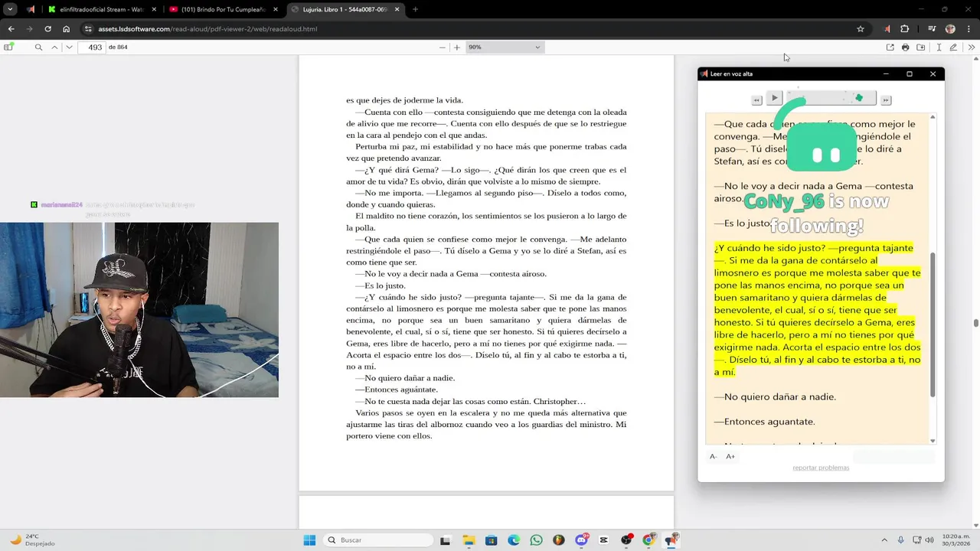Click line "—Entonces aguantate." in read aloud panel

point(764,421)
